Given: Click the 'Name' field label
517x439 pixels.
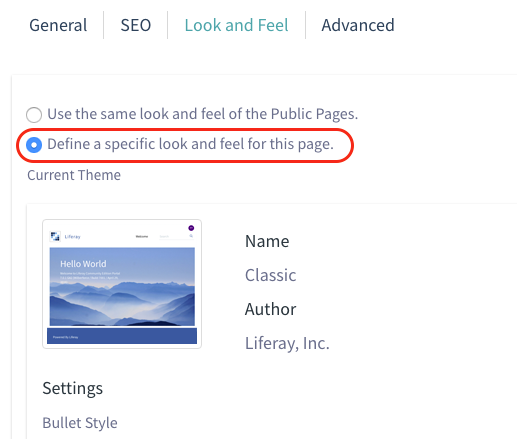Looking at the screenshot, I should (267, 241).
